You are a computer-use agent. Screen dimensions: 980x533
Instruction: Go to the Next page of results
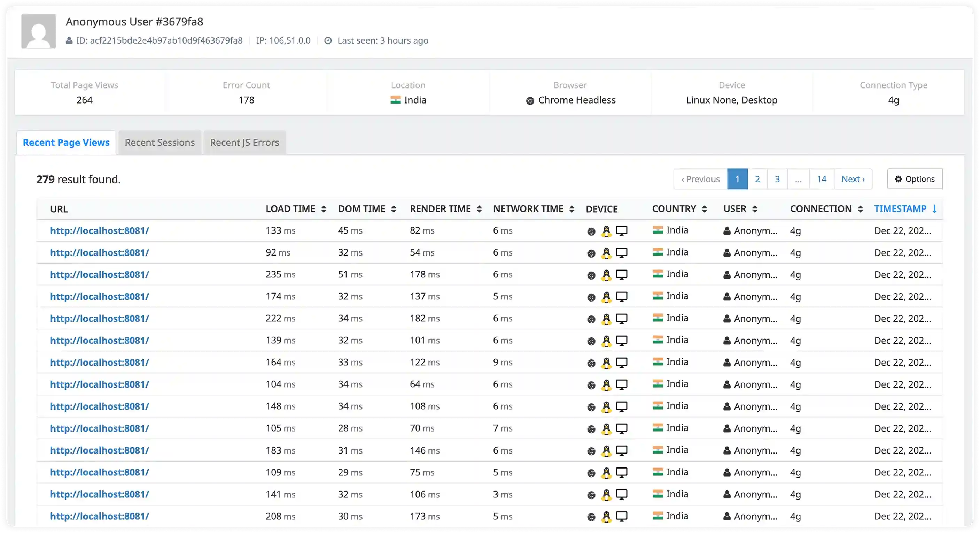(x=853, y=179)
